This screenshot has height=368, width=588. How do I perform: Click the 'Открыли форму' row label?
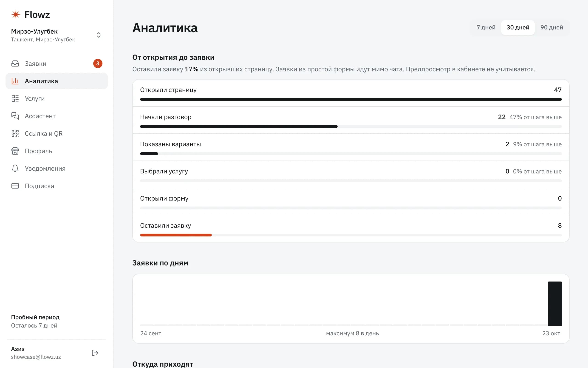[x=164, y=198]
